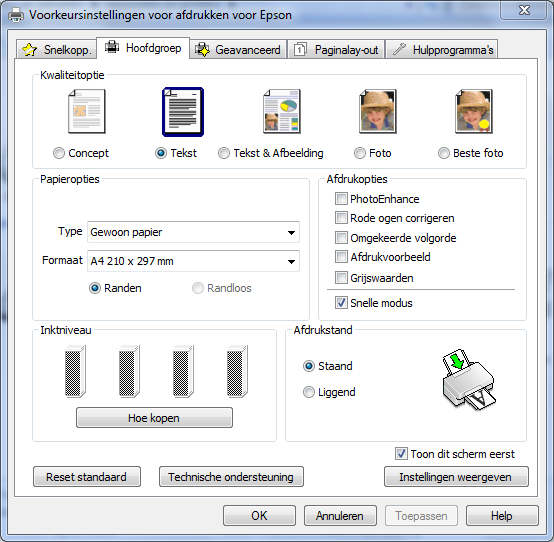Disable the Snelle modus checkbox
Image resolution: width=554 pixels, height=542 pixels.
tap(341, 303)
